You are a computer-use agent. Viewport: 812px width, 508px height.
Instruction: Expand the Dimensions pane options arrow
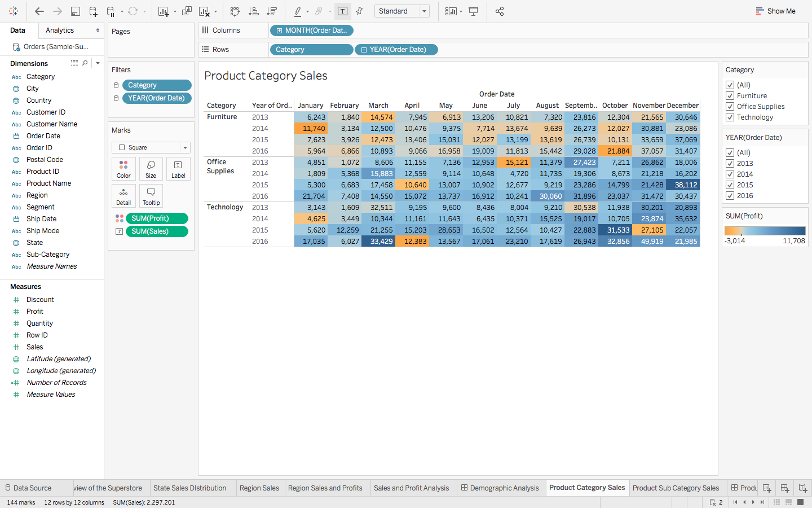pos(98,63)
